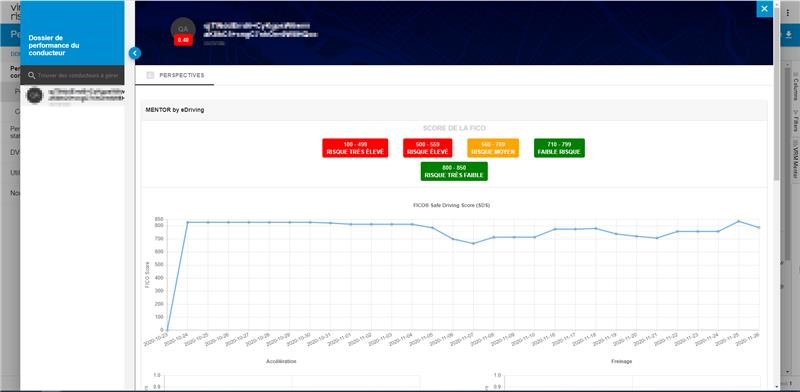Click the 2020-11-26 date label on the x-axis
The width and height of the screenshot is (800, 392).
pyautogui.click(x=748, y=339)
